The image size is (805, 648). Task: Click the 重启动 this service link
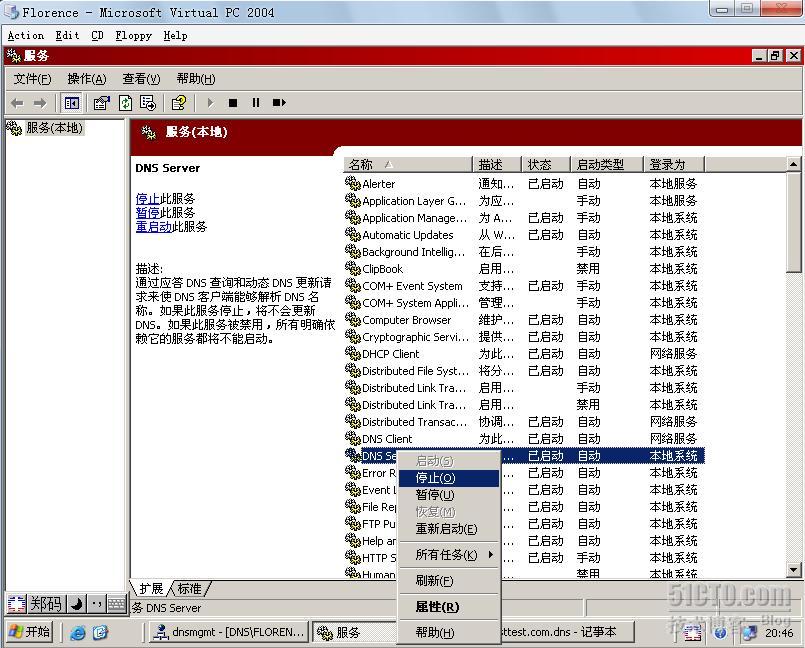(x=154, y=226)
